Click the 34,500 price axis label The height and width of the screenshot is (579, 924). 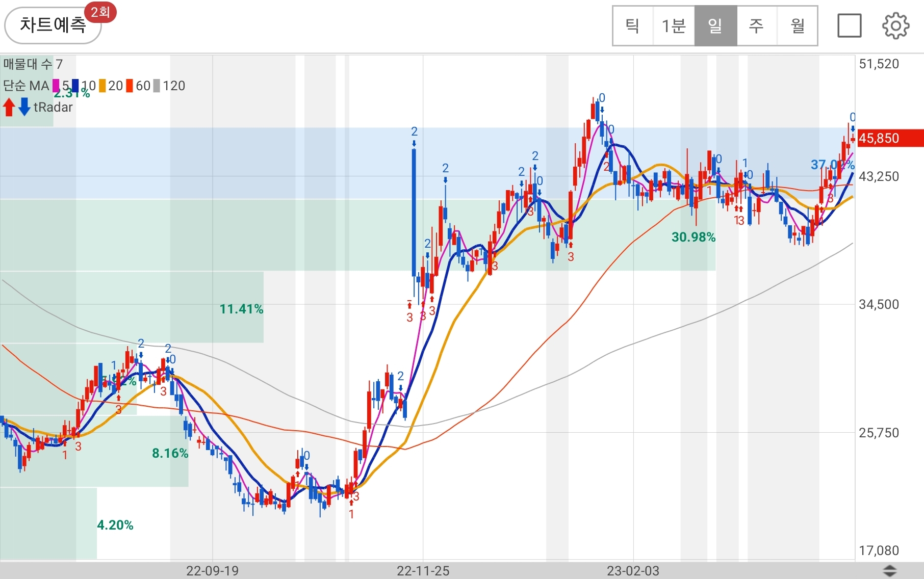(x=879, y=304)
